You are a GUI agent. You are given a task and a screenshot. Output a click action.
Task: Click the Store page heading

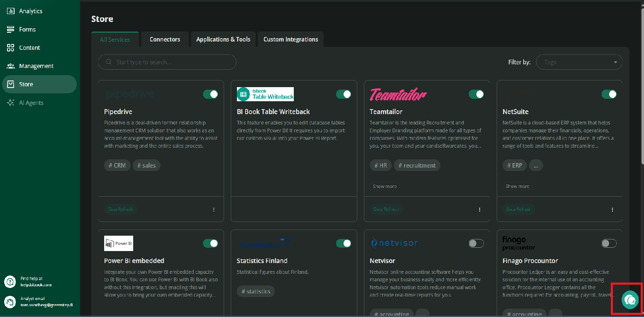[102, 19]
